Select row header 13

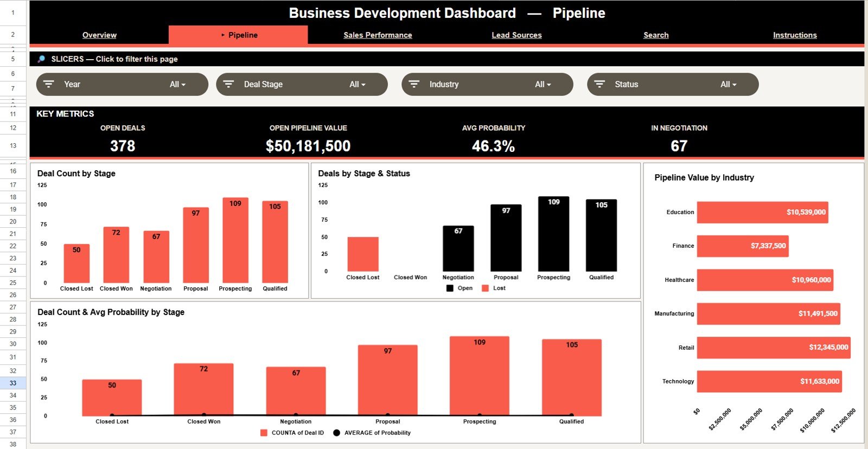point(13,145)
